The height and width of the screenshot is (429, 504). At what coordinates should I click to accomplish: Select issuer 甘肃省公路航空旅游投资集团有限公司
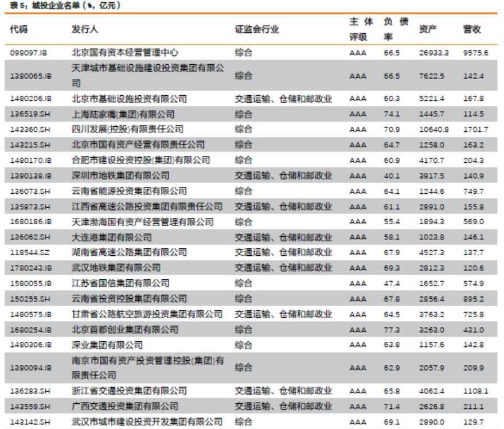point(147,314)
